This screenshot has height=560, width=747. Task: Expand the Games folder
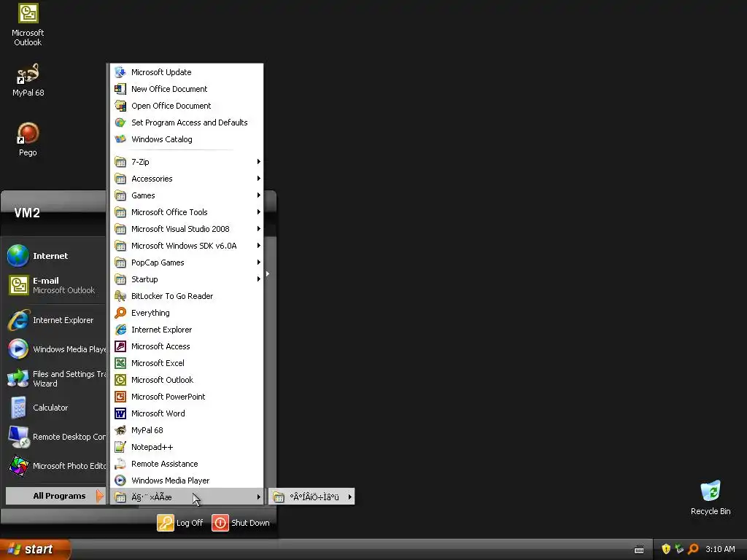[186, 195]
